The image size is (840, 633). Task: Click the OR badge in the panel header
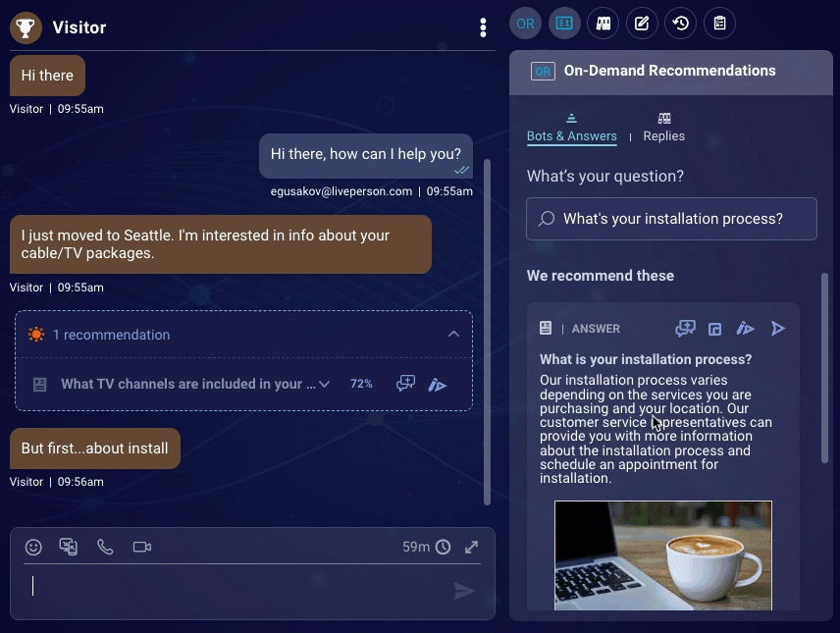click(543, 72)
